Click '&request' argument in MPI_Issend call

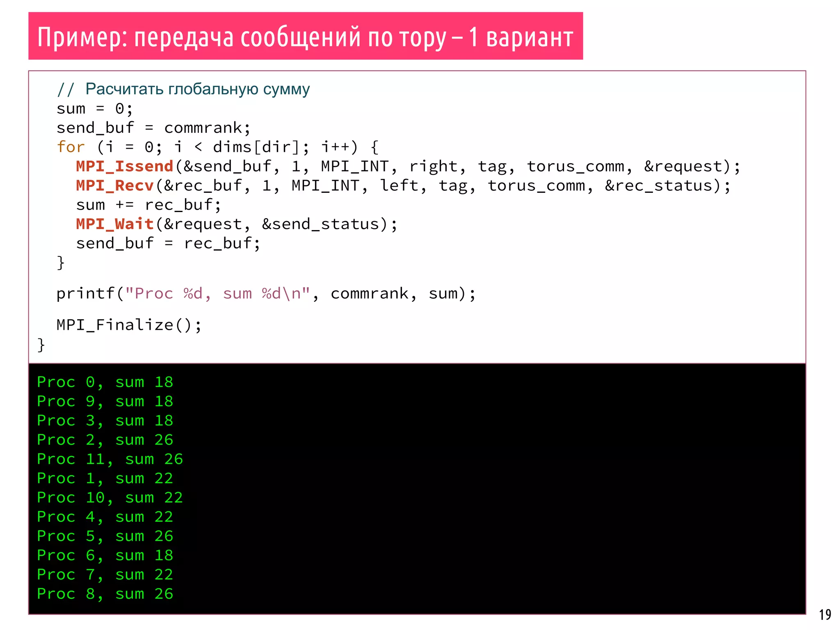(682, 167)
